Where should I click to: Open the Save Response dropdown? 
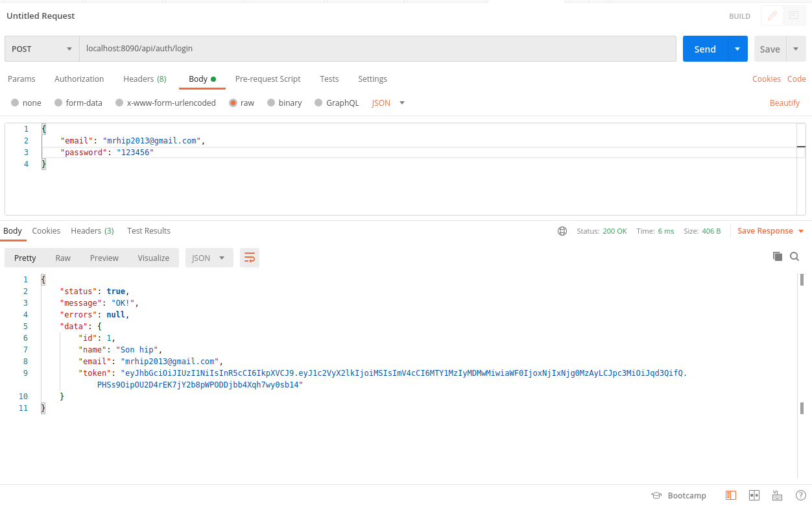click(x=770, y=230)
